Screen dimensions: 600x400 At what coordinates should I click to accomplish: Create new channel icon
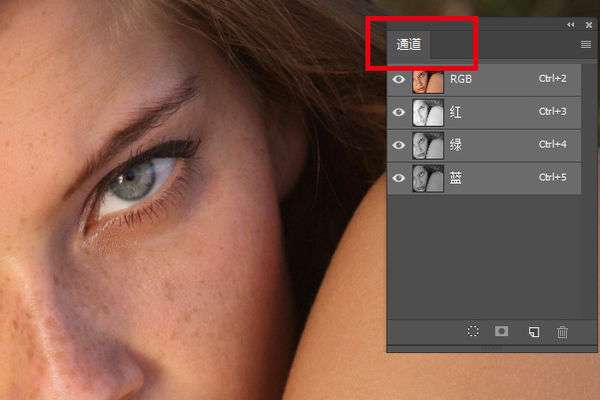click(x=534, y=332)
